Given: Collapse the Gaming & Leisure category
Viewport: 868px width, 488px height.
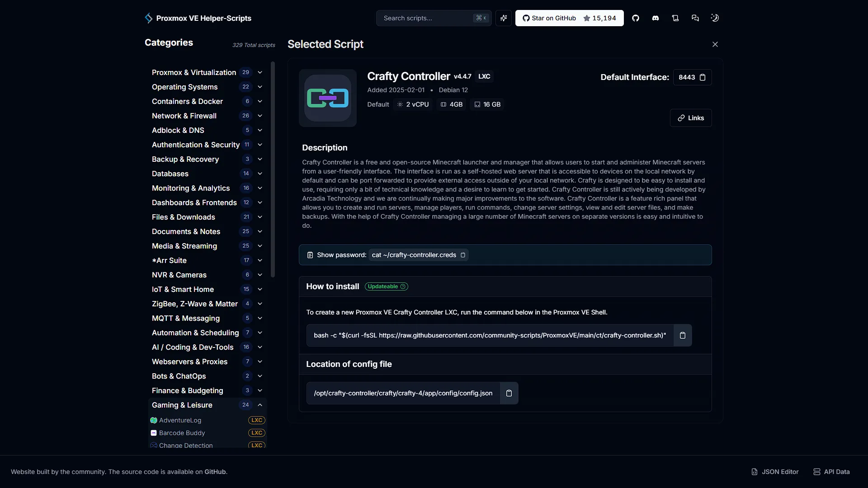Looking at the screenshot, I should (208, 405).
